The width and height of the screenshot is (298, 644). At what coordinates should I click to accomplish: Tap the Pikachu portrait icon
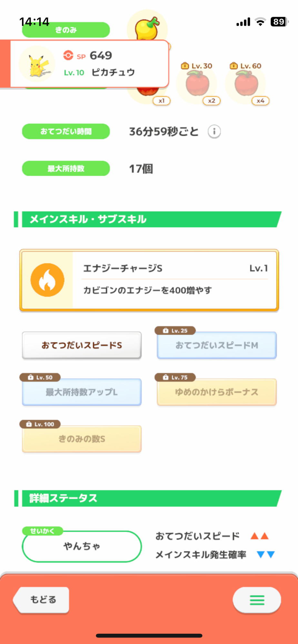(37, 64)
